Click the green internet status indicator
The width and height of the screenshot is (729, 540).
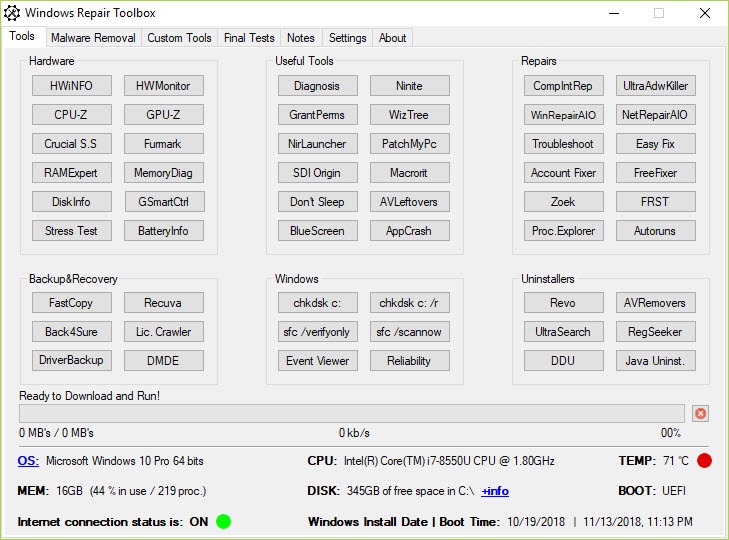tap(223, 521)
